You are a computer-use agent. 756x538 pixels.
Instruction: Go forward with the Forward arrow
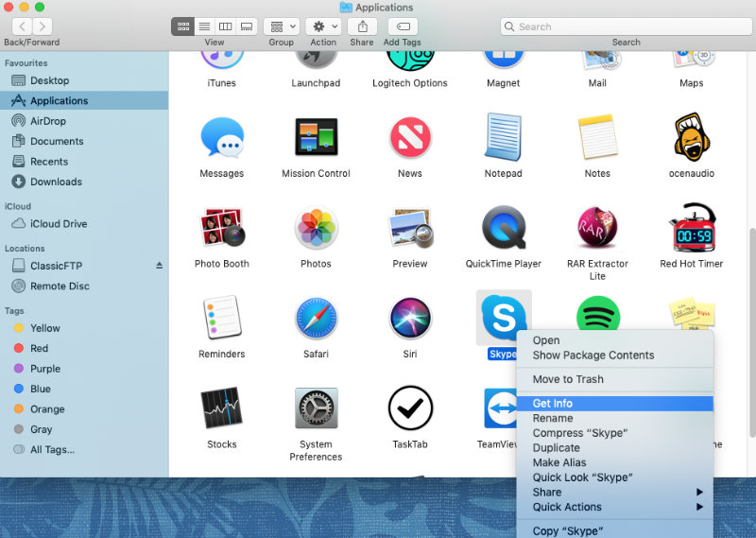[x=43, y=26]
